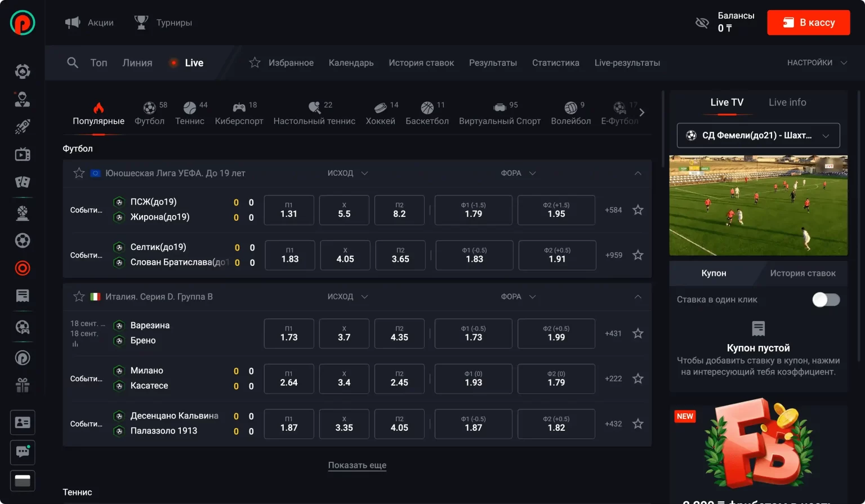The width and height of the screenshot is (865, 504).
Task: Click the Показать еще link
Action: [357, 465]
